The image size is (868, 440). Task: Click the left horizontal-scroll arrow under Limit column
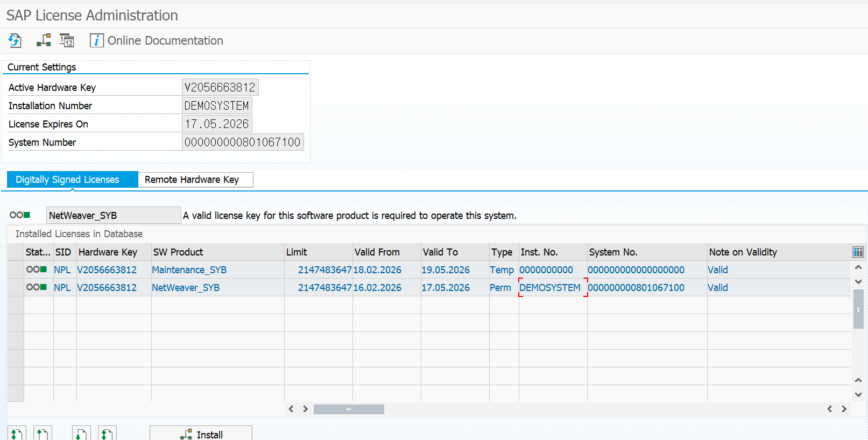pos(291,409)
